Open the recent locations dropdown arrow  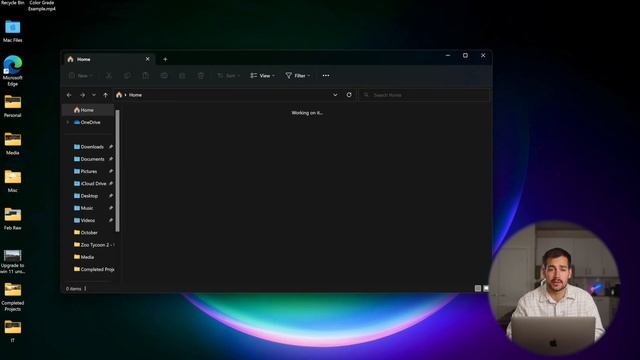[x=94, y=95]
